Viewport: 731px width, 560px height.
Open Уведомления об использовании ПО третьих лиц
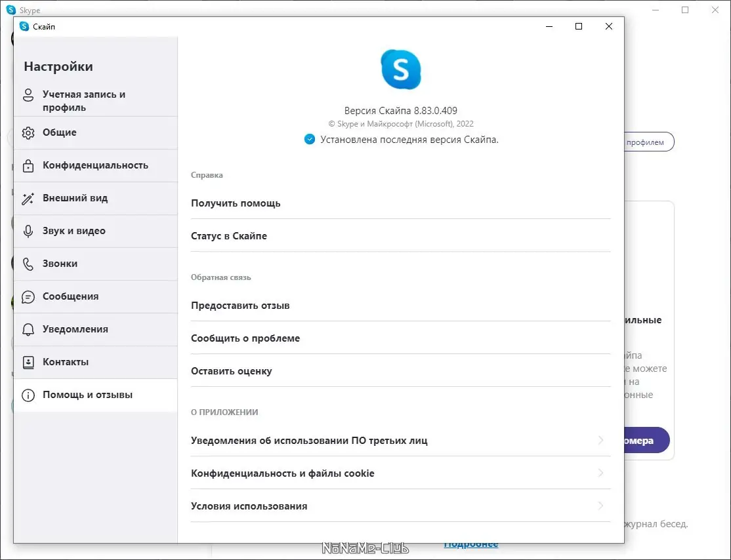[x=400, y=440]
